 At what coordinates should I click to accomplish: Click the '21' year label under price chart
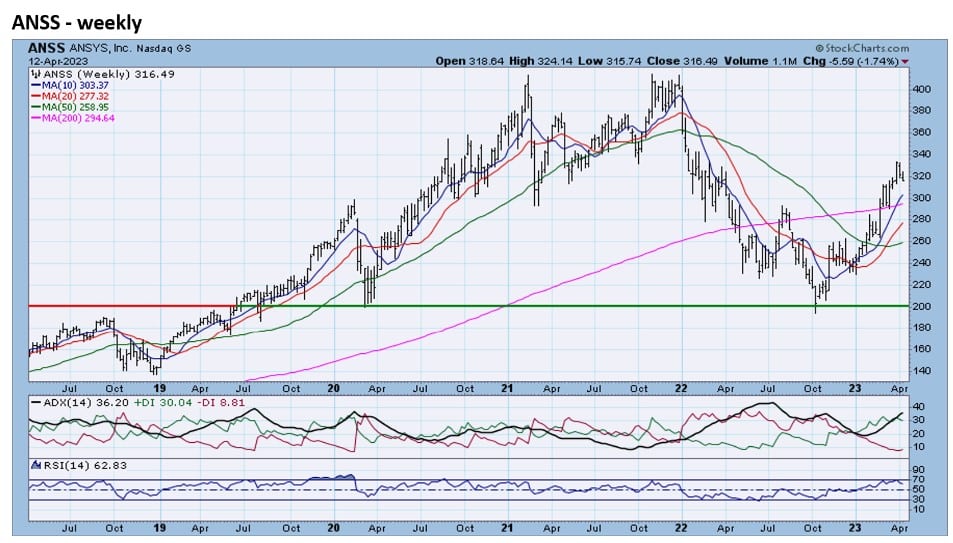tap(507, 389)
